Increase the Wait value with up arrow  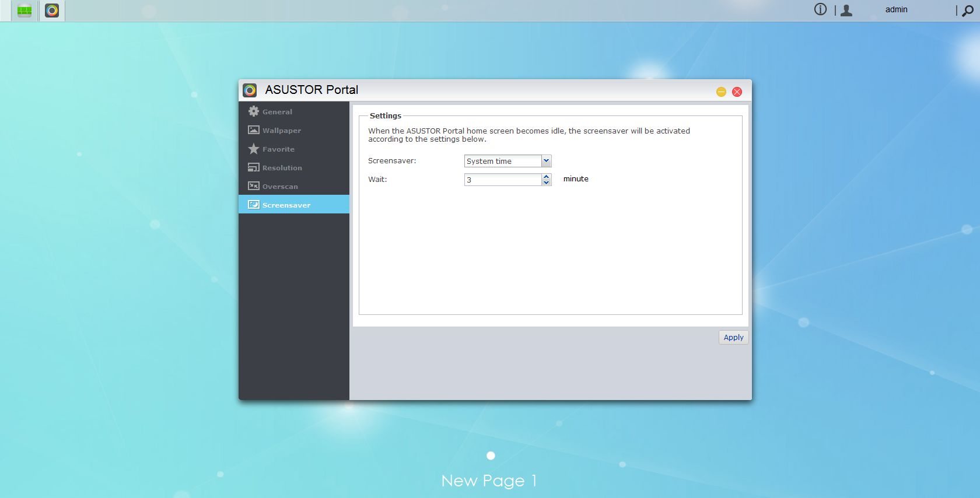coord(547,176)
